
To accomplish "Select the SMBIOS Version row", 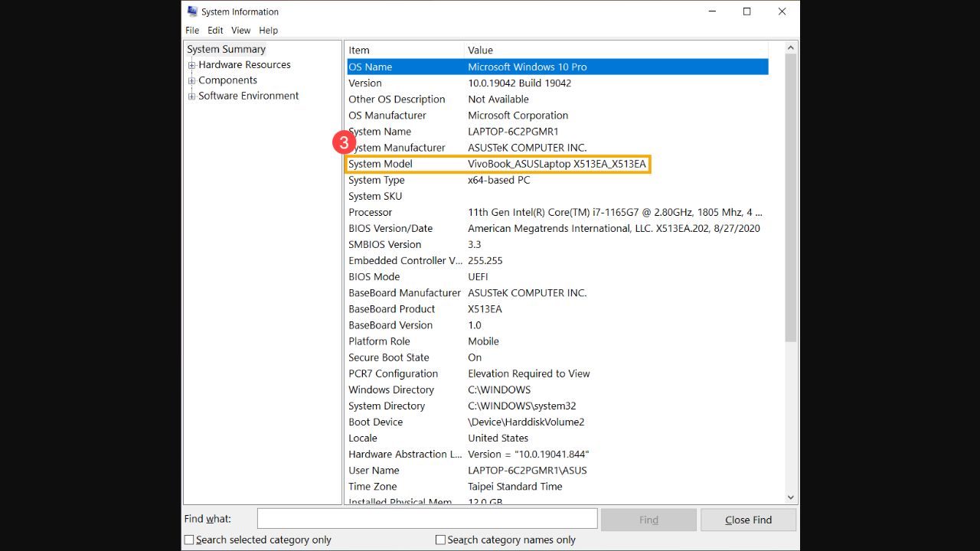I will [x=557, y=244].
